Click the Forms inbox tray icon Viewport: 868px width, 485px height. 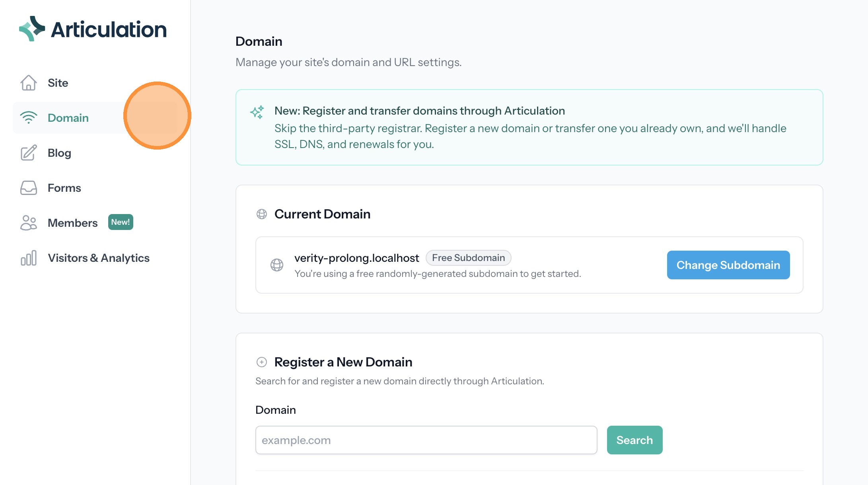click(29, 188)
